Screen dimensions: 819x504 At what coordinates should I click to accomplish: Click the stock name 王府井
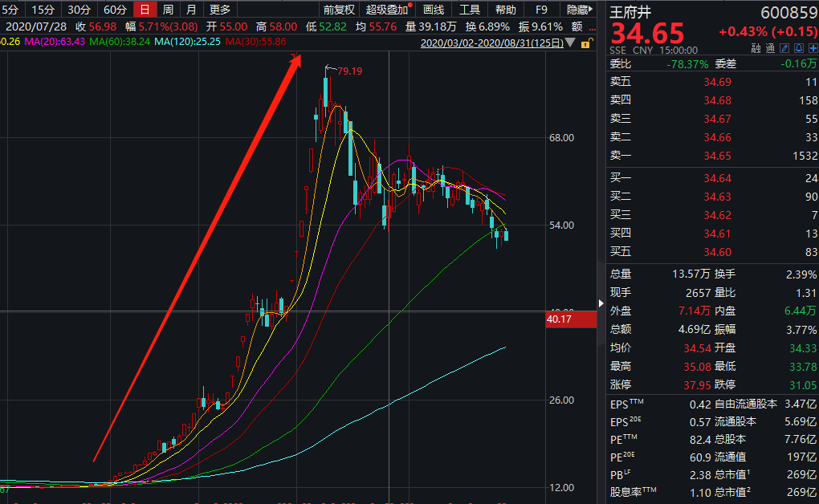pos(630,12)
